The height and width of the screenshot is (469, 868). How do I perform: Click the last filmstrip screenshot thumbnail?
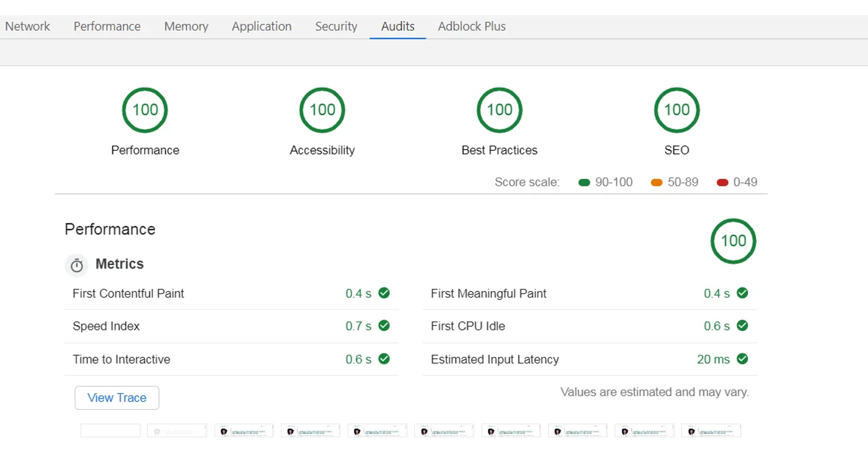pyautogui.click(x=711, y=431)
